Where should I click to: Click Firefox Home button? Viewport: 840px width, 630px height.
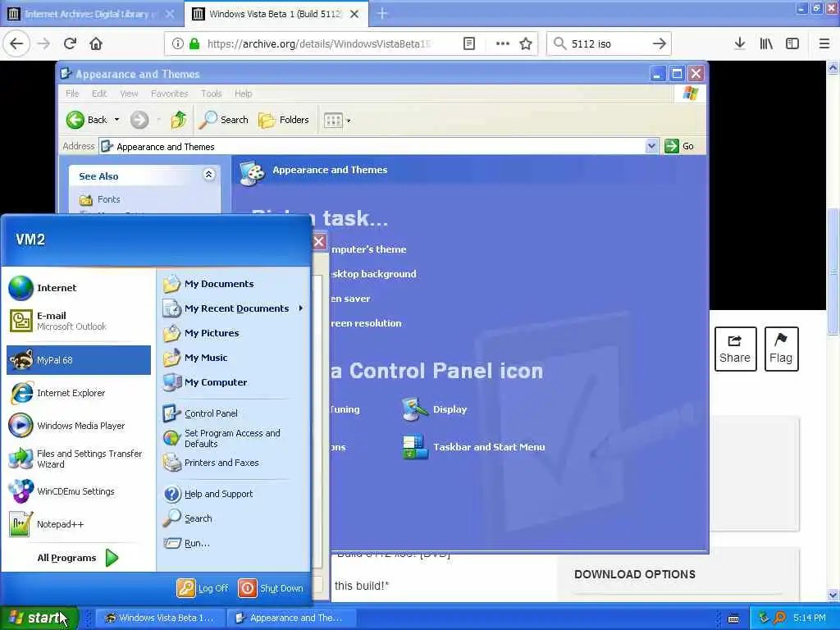(96, 44)
